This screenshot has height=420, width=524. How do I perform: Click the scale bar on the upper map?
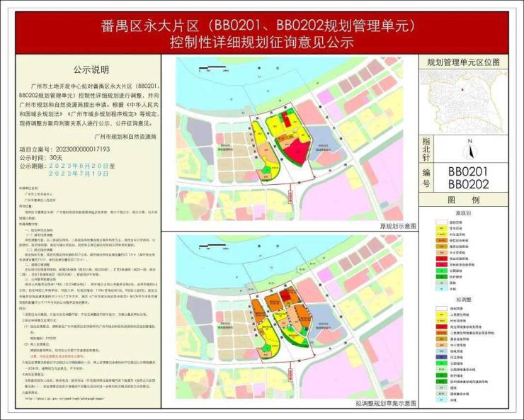pos(212,69)
